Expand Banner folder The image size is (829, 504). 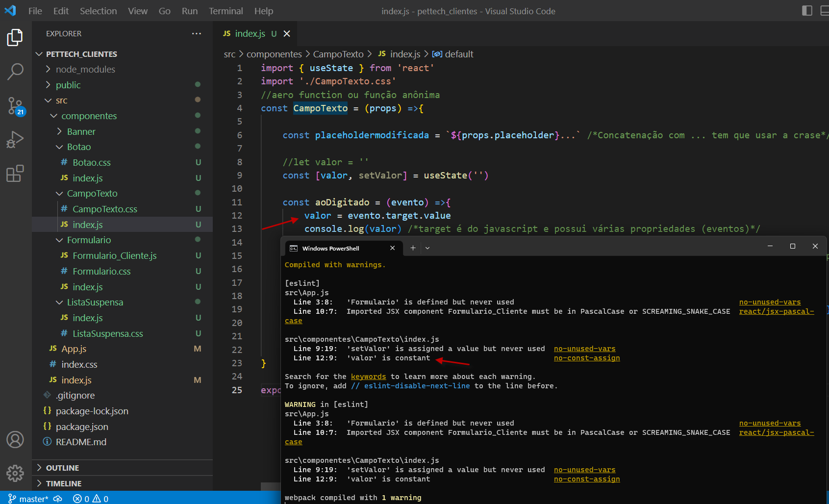pos(81,131)
